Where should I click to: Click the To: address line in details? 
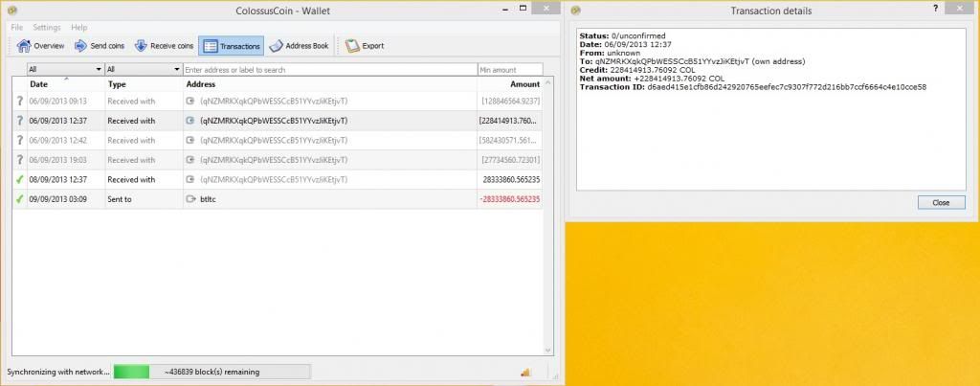click(x=692, y=61)
